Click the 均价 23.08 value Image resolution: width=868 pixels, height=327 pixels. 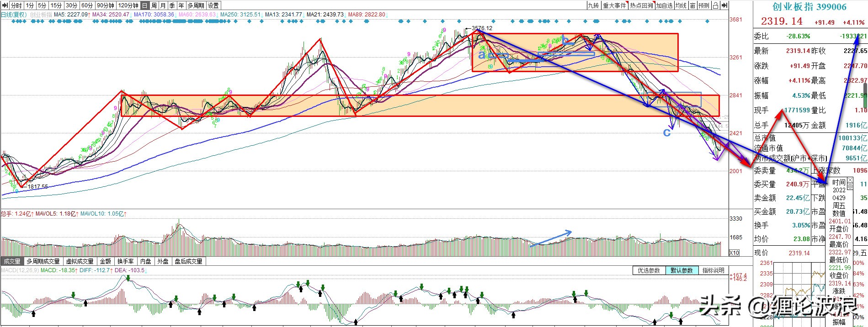coord(802,239)
